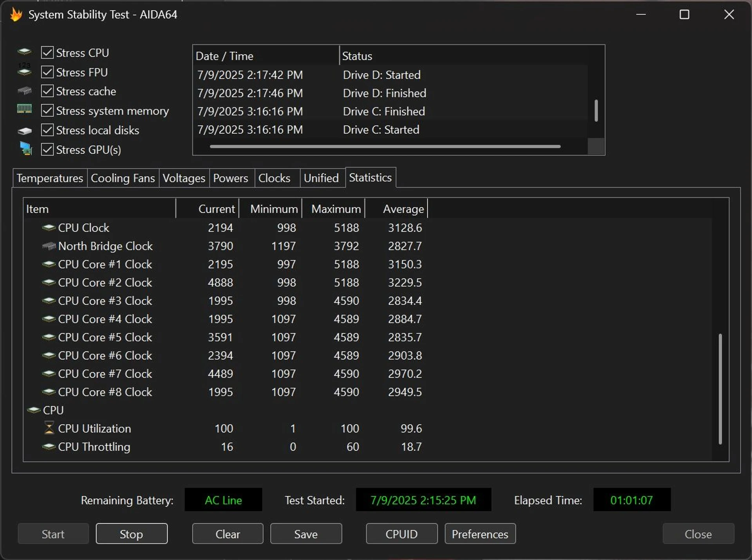Toggle the Stress local disks checkbox

click(x=47, y=130)
